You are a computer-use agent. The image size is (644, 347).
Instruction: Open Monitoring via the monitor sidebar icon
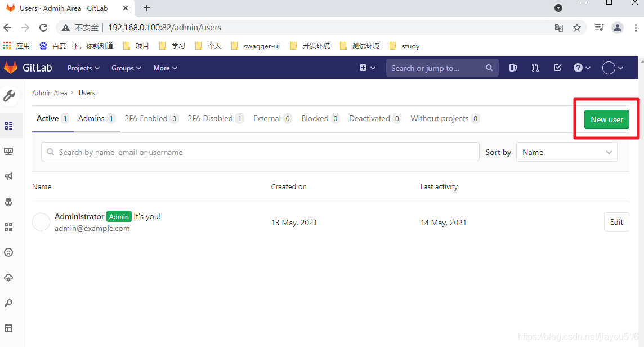(10, 151)
